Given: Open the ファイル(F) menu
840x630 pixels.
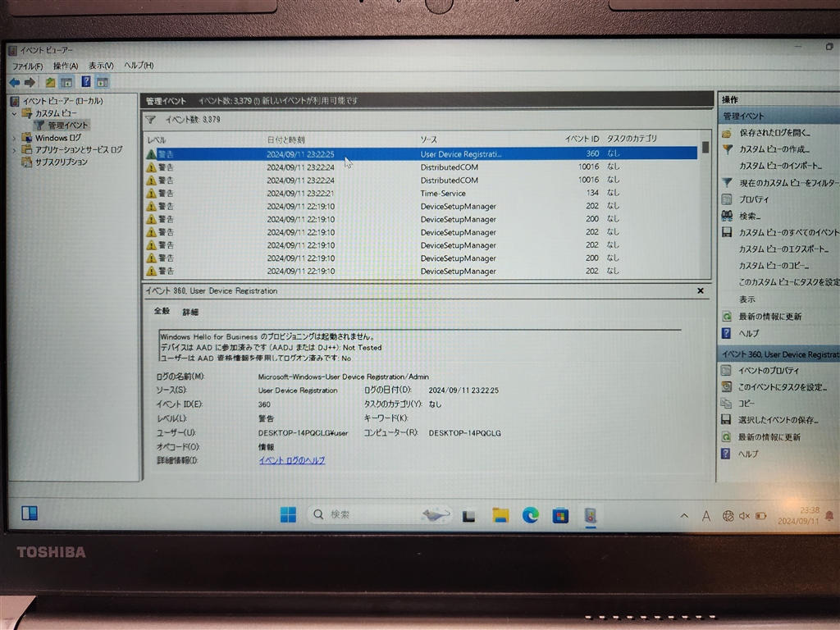Looking at the screenshot, I should coord(27,66).
